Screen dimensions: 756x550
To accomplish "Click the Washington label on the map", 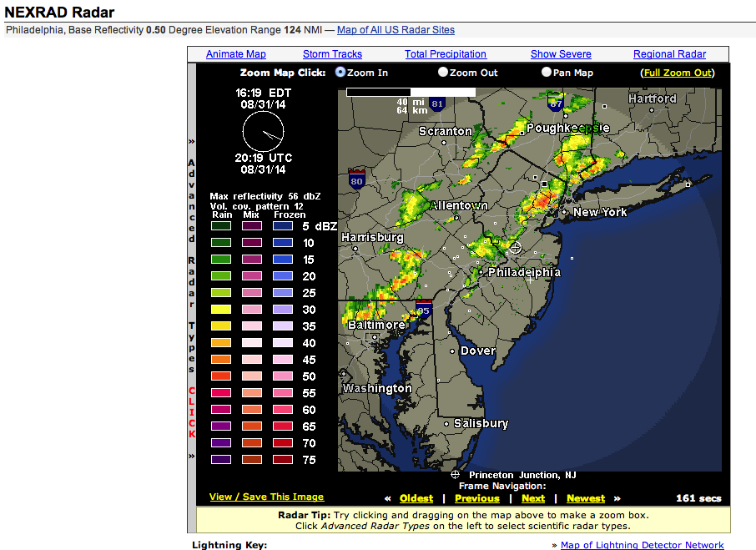I will (377, 389).
